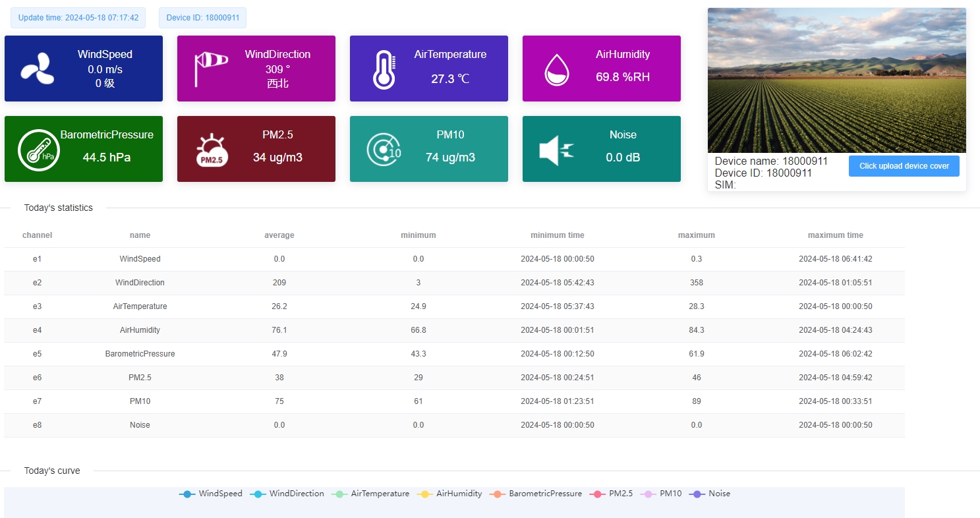Click the AirHumidity water drop icon

(556, 69)
